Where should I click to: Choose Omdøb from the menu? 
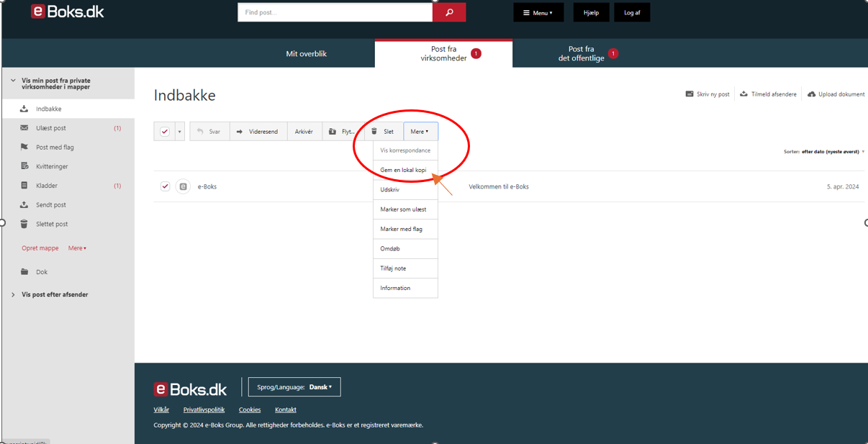coord(405,248)
